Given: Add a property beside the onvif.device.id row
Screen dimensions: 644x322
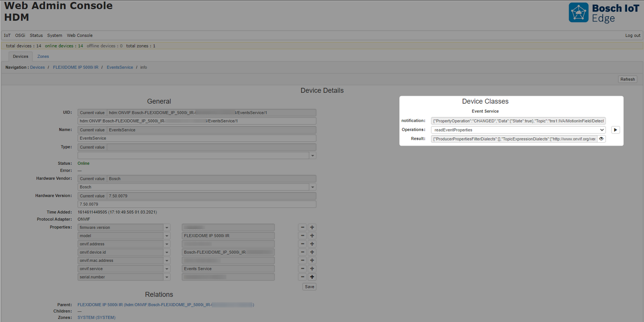Looking at the screenshot, I should pos(312,252).
